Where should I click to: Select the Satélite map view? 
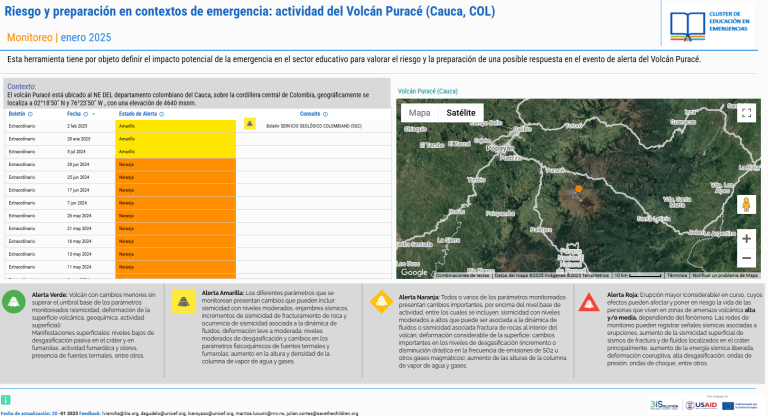[461, 113]
